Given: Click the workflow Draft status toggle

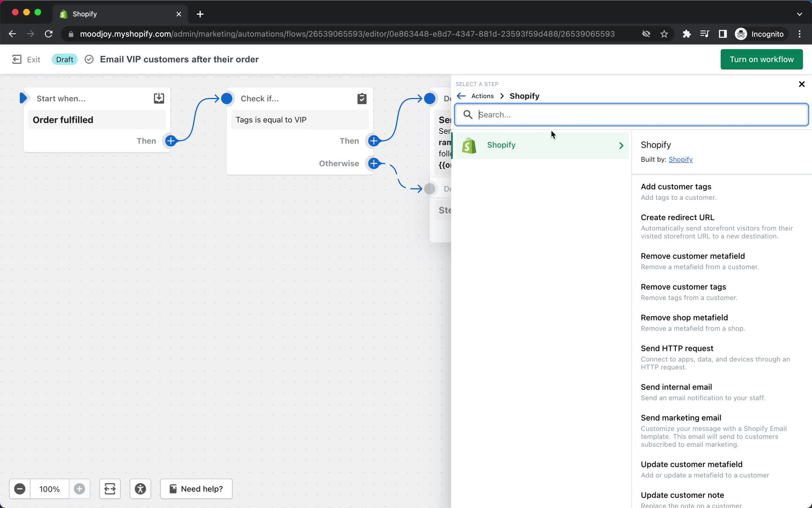Looking at the screenshot, I should click(x=64, y=59).
